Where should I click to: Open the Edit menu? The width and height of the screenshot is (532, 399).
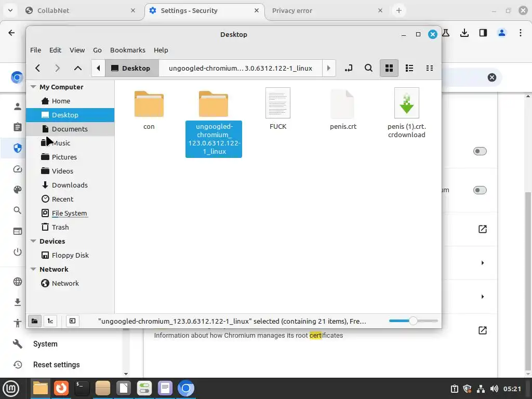click(55, 50)
